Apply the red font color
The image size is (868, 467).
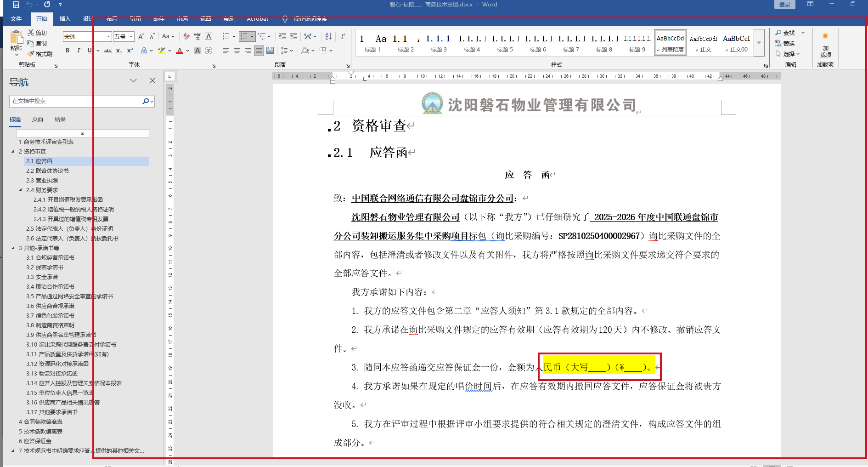(180, 51)
